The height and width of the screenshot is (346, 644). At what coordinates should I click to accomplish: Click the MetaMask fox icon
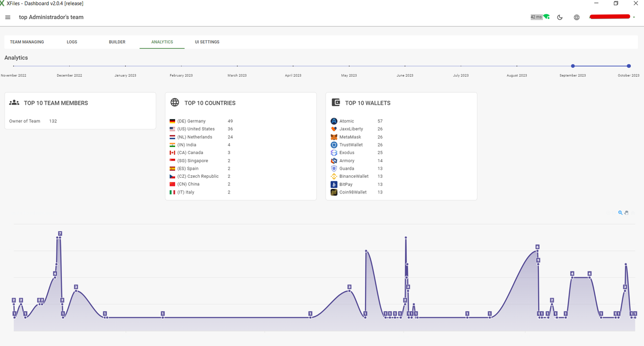coord(334,137)
